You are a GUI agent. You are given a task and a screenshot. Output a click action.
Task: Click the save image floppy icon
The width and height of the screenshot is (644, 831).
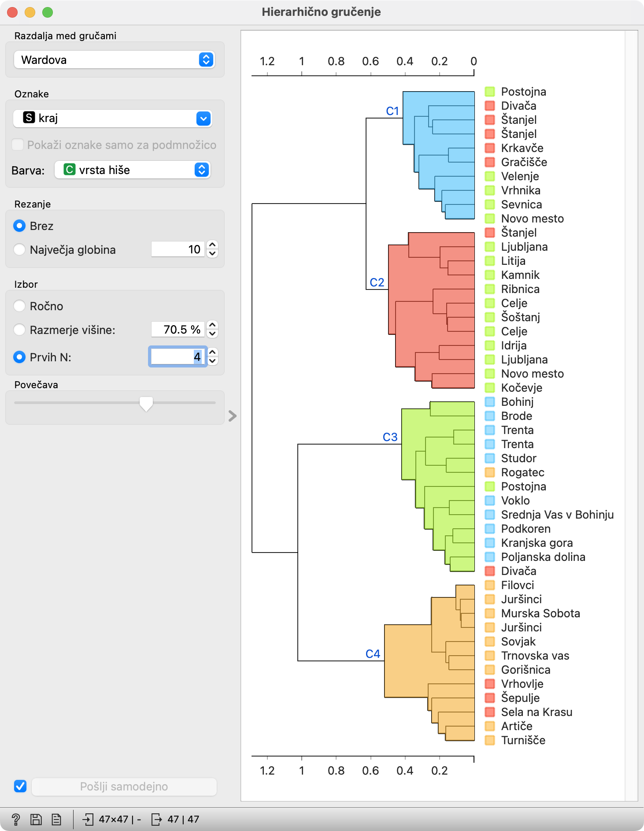36,819
